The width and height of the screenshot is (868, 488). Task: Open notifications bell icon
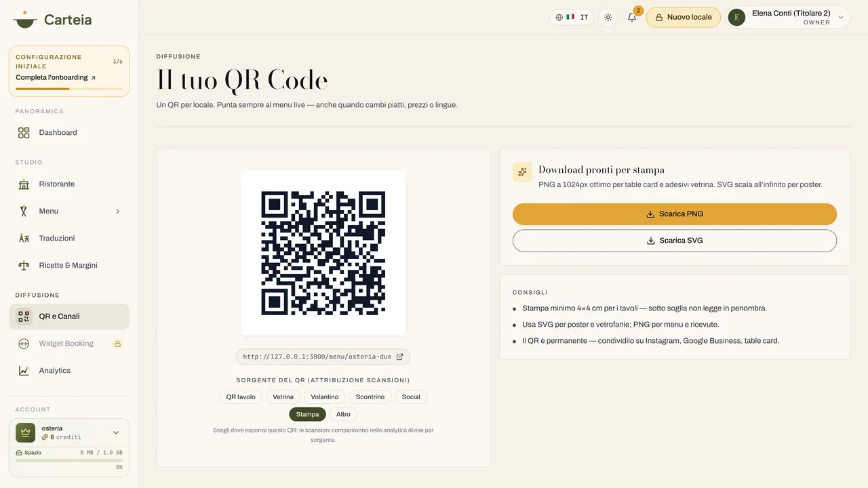click(631, 18)
